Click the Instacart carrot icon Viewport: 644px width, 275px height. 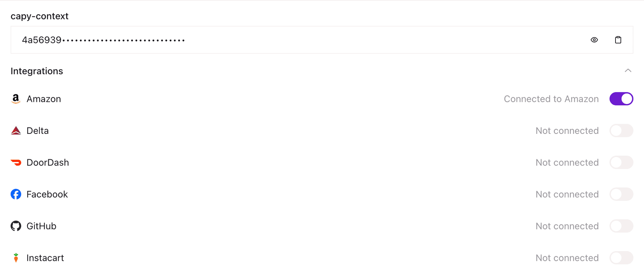click(16, 258)
